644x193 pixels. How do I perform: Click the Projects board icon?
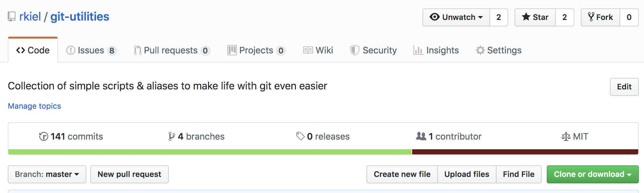click(x=232, y=50)
